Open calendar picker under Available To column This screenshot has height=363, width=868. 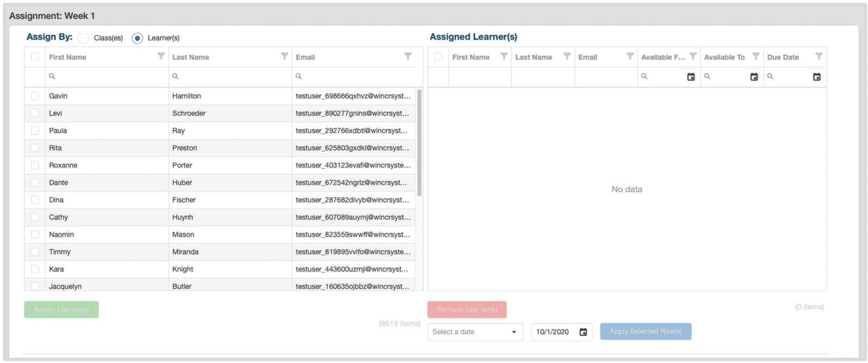[754, 77]
